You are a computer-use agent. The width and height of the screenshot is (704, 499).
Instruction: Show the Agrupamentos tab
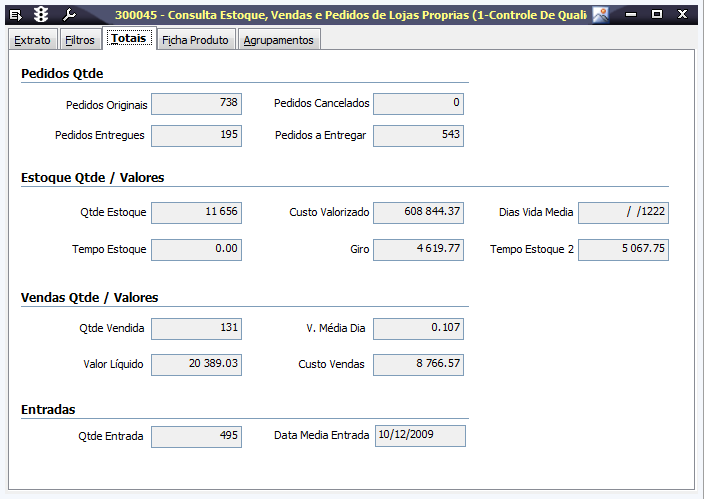pyautogui.click(x=280, y=40)
